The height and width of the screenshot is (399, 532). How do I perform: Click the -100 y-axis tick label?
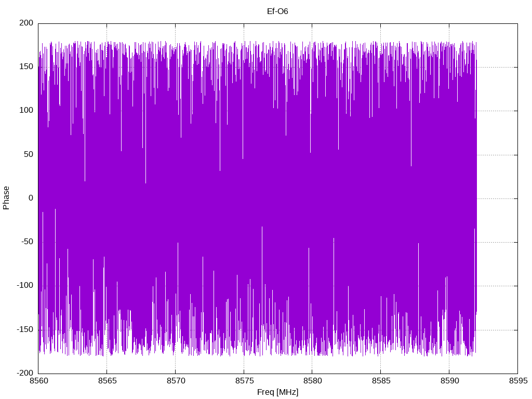pyautogui.click(x=25, y=286)
